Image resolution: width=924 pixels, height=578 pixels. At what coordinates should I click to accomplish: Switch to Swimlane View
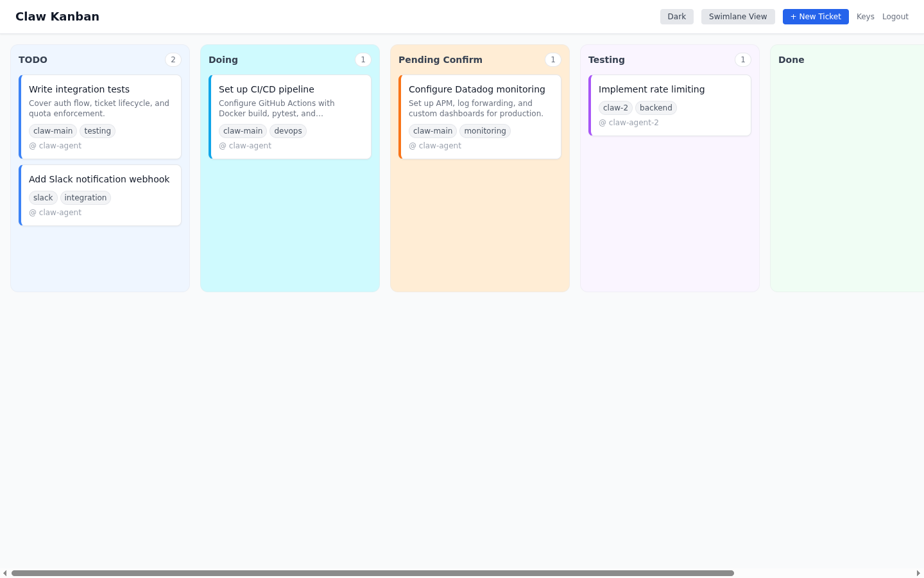(737, 17)
